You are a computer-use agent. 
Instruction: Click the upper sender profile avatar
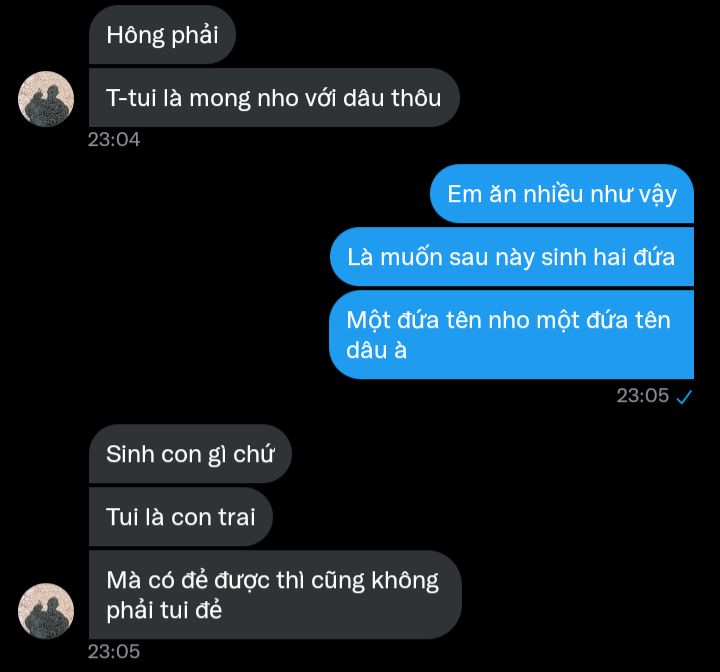(46, 99)
